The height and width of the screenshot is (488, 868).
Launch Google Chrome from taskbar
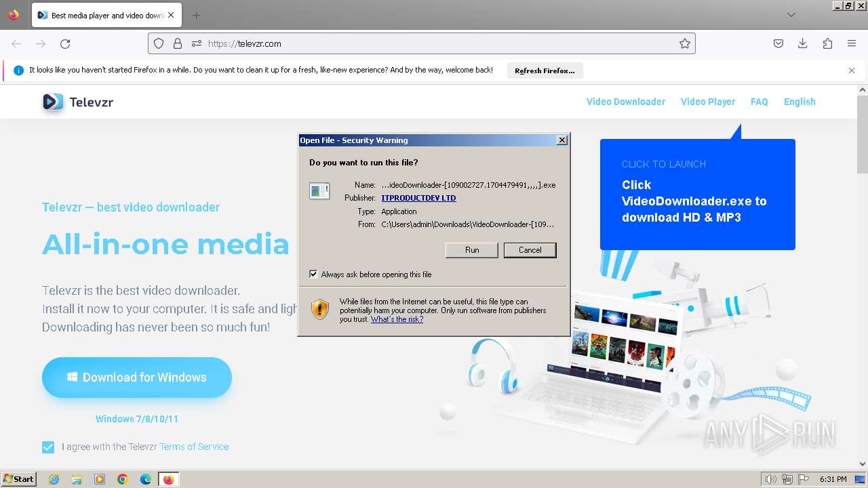[x=123, y=479]
